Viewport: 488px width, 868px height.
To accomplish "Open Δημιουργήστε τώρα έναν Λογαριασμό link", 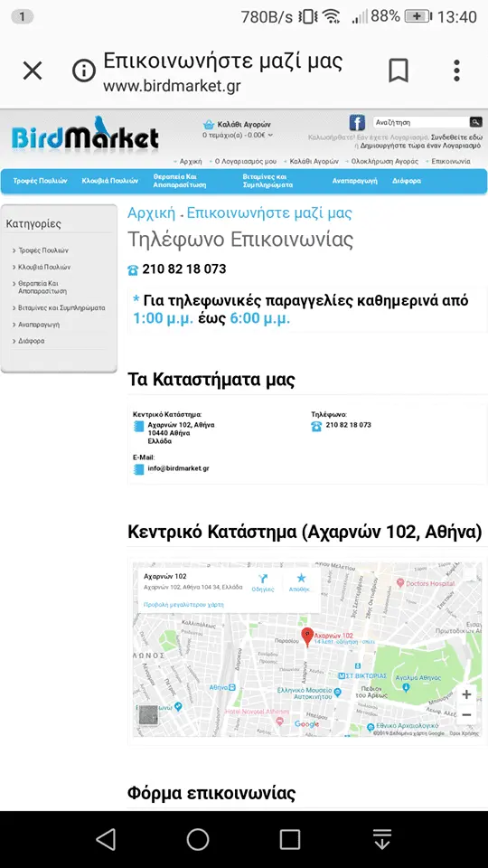I will coord(420,146).
